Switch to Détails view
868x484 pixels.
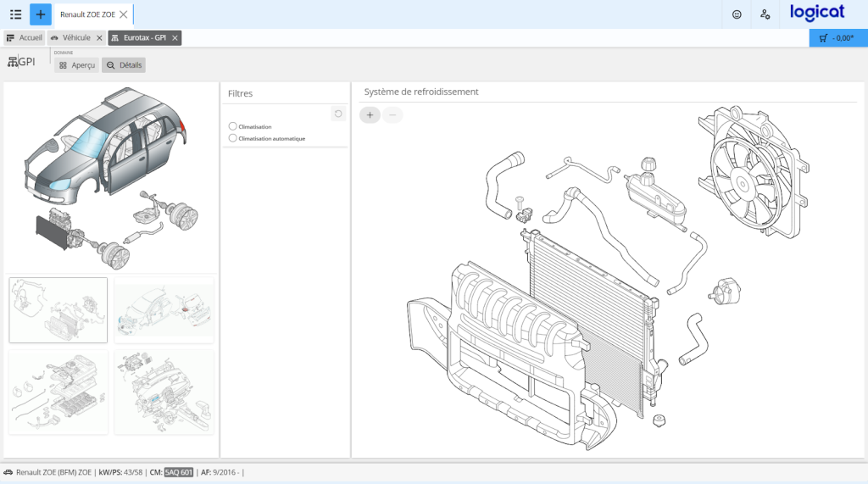pos(124,65)
